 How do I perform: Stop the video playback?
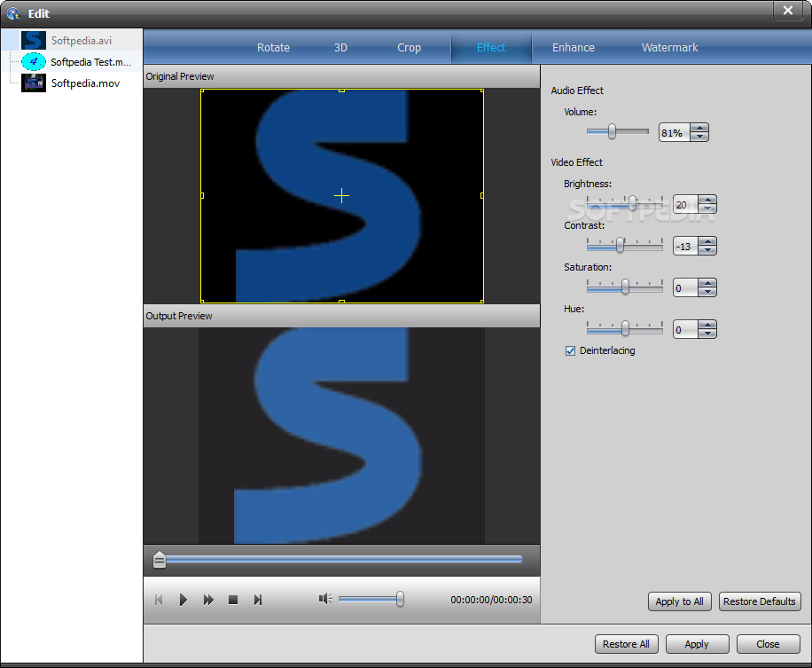coord(233,600)
